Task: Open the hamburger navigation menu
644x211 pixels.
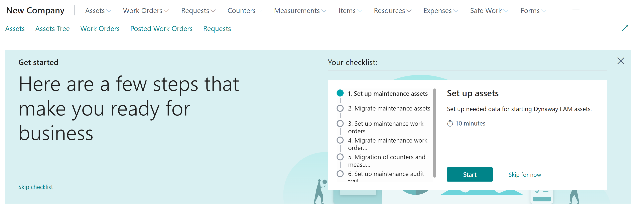Action: pyautogui.click(x=576, y=11)
